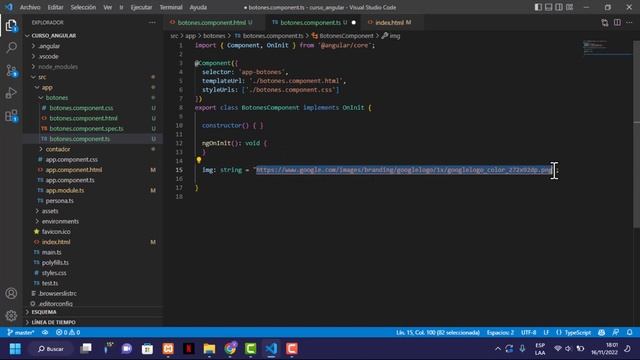Click the split editor right icon
The height and width of the screenshot is (360, 640).
pos(617,22)
